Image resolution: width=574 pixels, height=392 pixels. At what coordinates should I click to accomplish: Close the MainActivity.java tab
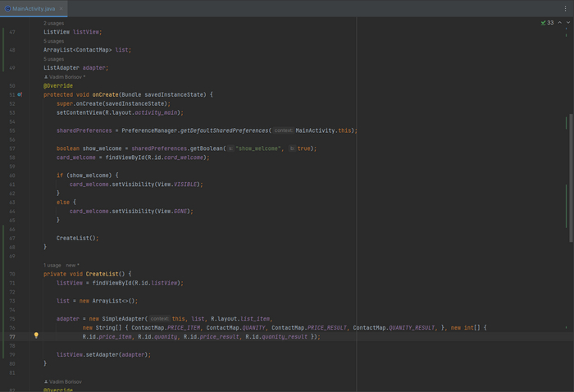coord(63,8)
